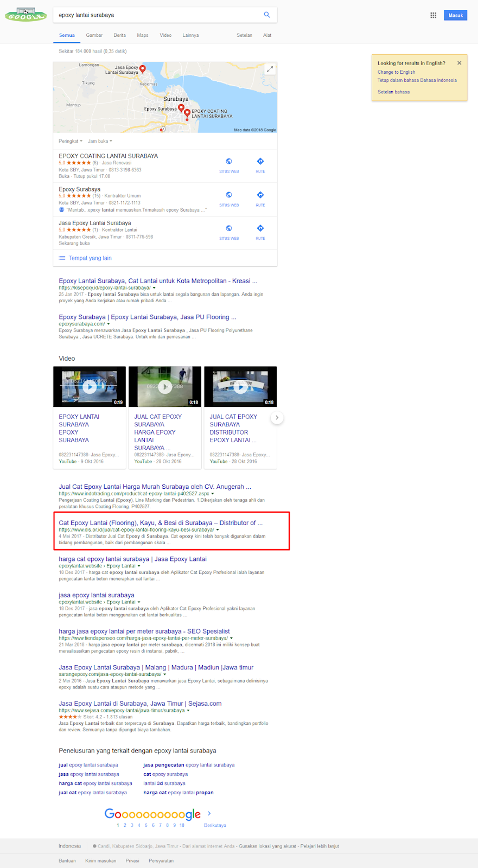The image size is (478, 868).
Task: Click the Tempat yang lain list icon
Action: (62, 258)
